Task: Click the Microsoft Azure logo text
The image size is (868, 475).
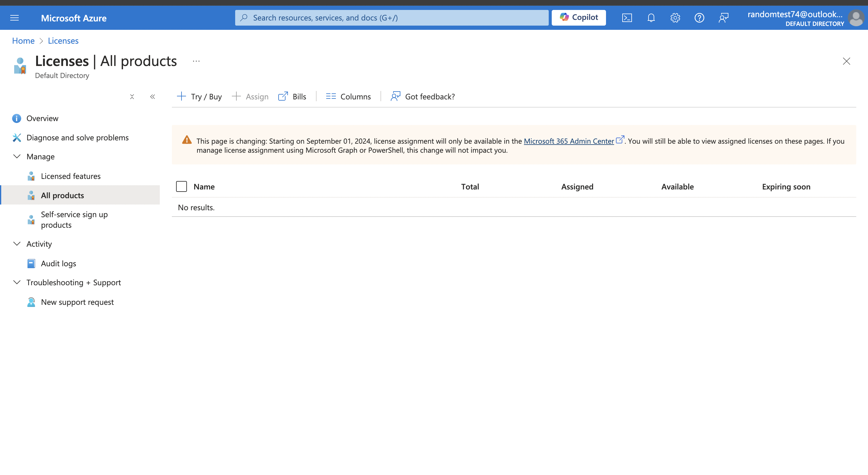Action: [74, 18]
